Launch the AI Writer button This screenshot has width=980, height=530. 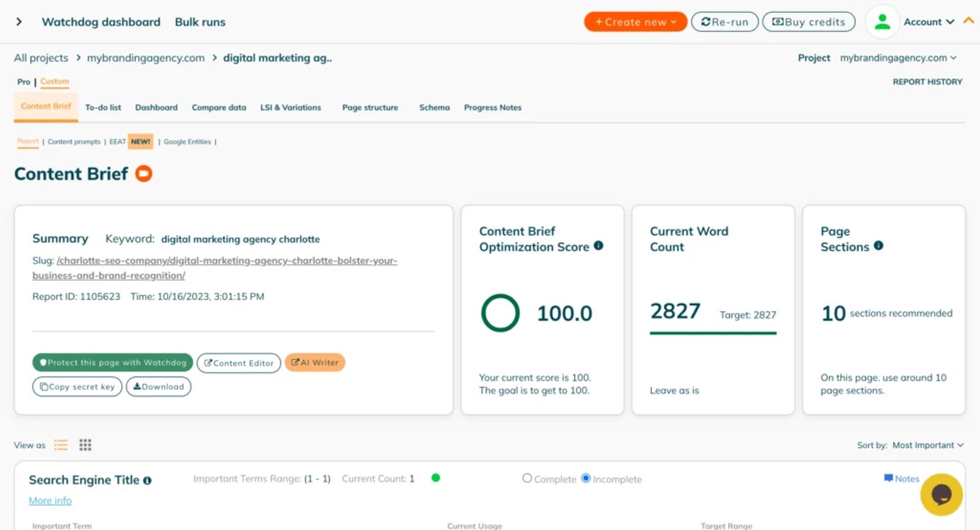pos(315,362)
